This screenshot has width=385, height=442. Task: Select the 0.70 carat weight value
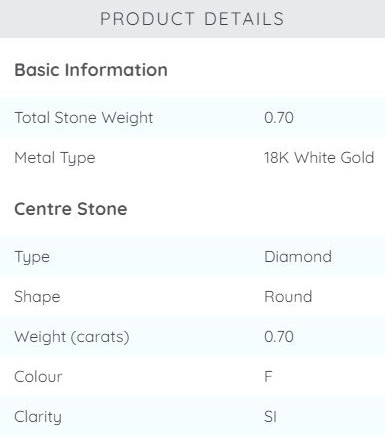pos(279,337)
